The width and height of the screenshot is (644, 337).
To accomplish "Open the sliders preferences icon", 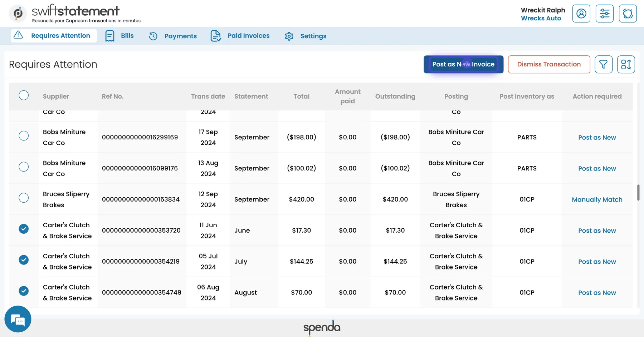I will pyautogui.click(x=605, y=14).
